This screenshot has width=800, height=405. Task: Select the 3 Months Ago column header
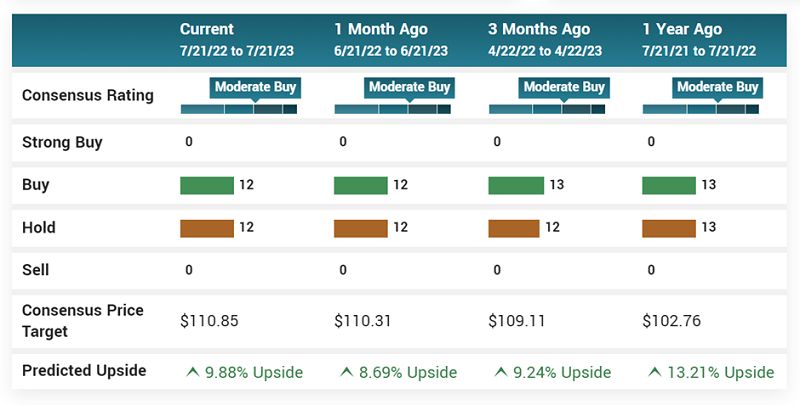click(x=539, y=30)
